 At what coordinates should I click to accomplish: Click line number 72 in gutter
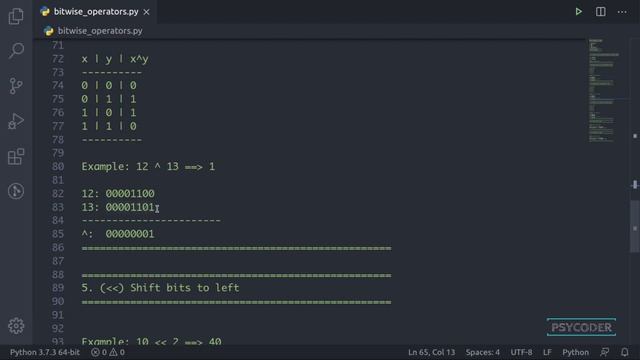[58, 59]
